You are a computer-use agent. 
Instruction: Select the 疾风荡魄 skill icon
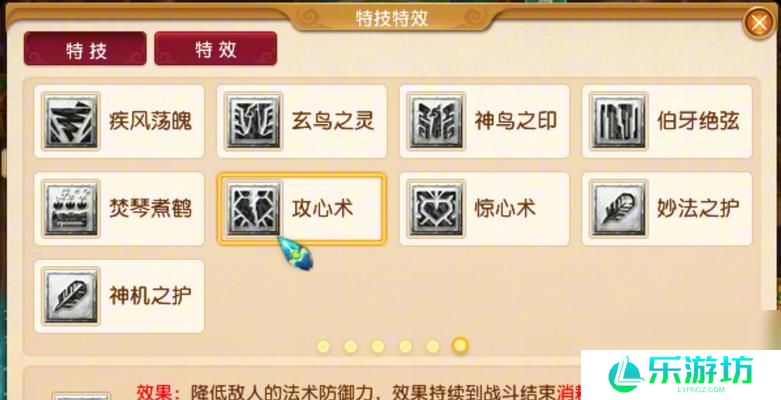pyautogui.click(x=71, y=121)
